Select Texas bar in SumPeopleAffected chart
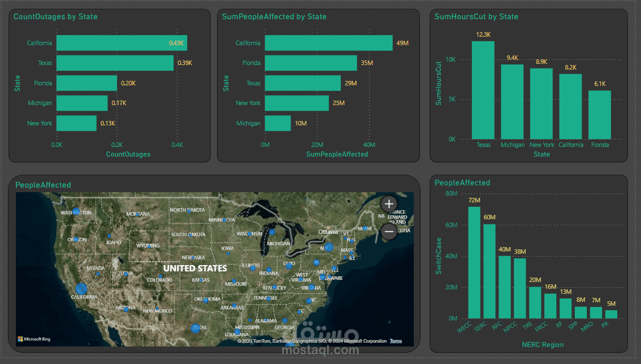The width and height of the screenshot is (641, 364). click(x=303, y=83)
